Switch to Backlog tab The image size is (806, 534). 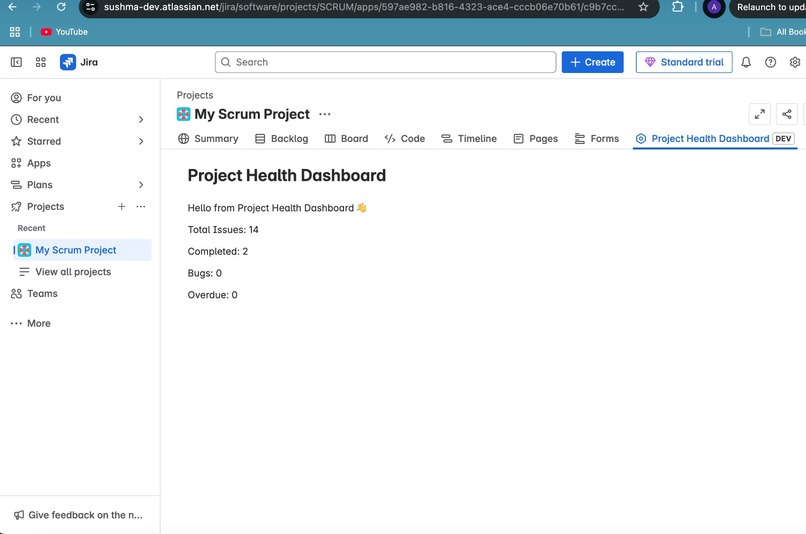[x=282, y=139]
